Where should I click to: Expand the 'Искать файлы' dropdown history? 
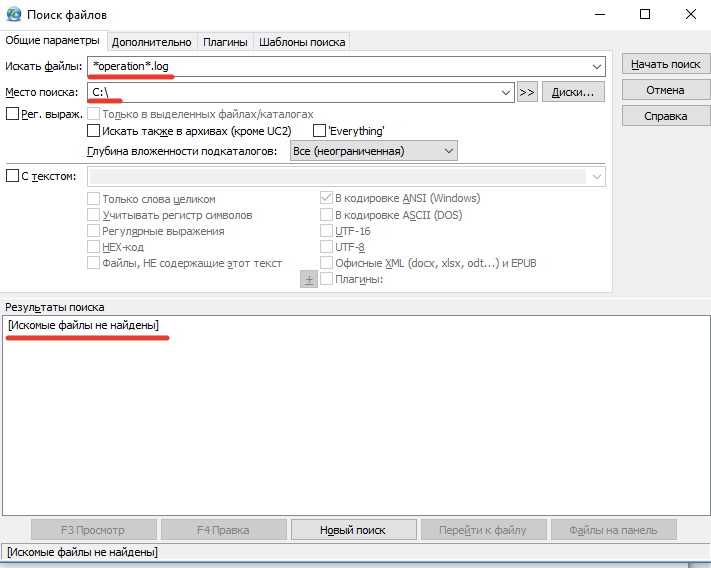[597, 66]
